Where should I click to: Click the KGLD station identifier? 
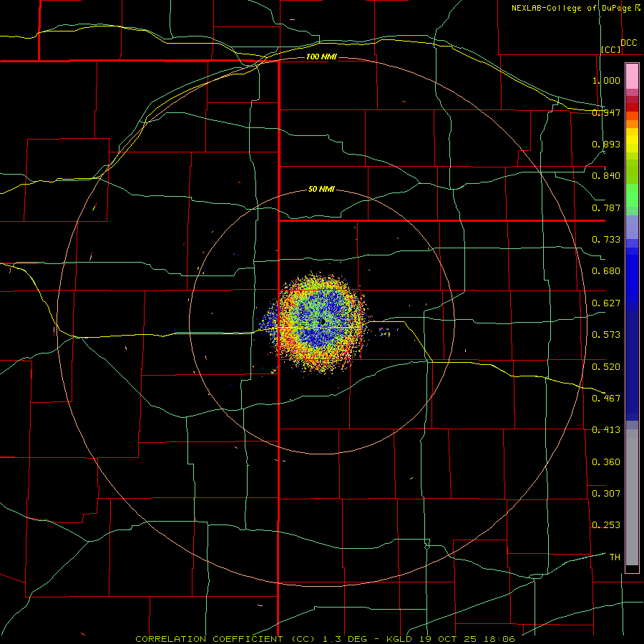coord(401,639)
